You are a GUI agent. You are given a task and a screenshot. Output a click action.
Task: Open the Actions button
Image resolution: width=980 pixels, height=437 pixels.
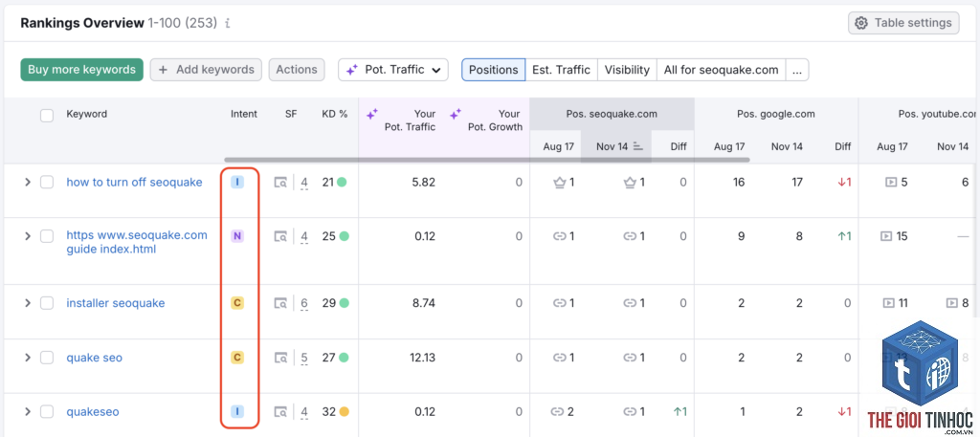(x=297, y=69)
